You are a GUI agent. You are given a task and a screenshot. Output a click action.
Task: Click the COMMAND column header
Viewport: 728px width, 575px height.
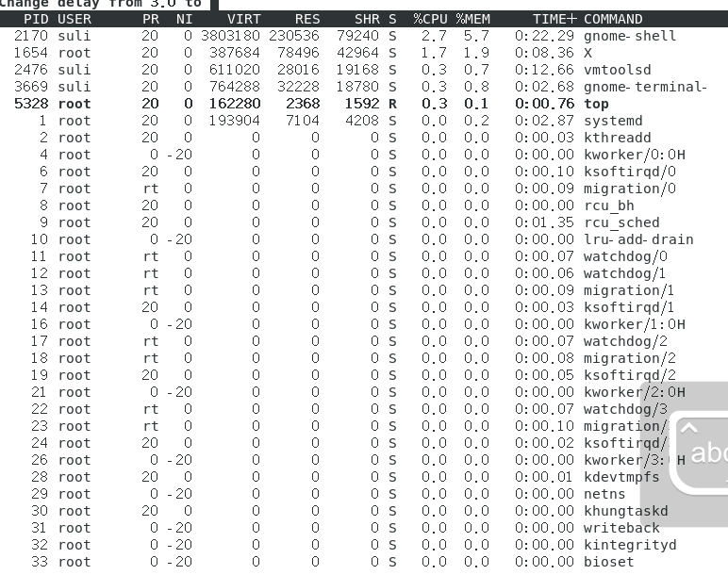tap(613, 19)
